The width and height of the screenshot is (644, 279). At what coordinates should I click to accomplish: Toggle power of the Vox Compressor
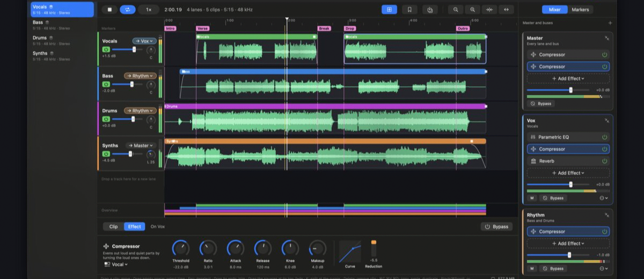pyautogui.click(x=605, y=149)
